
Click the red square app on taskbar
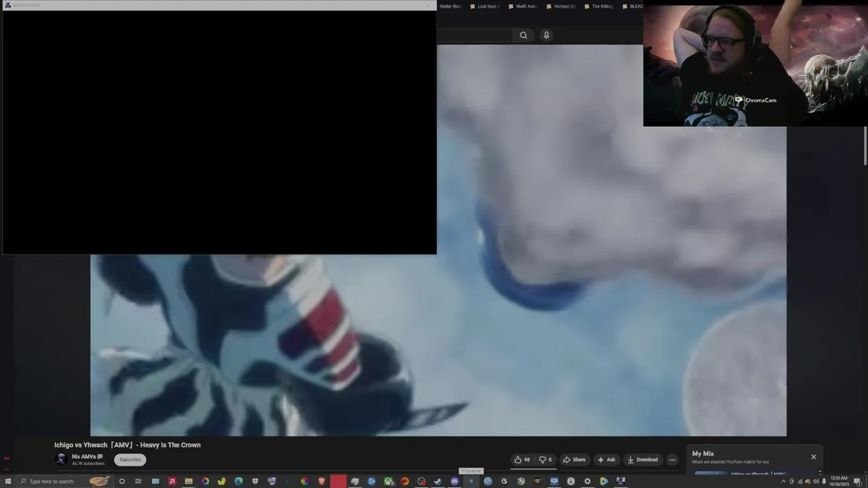point(338,481)
